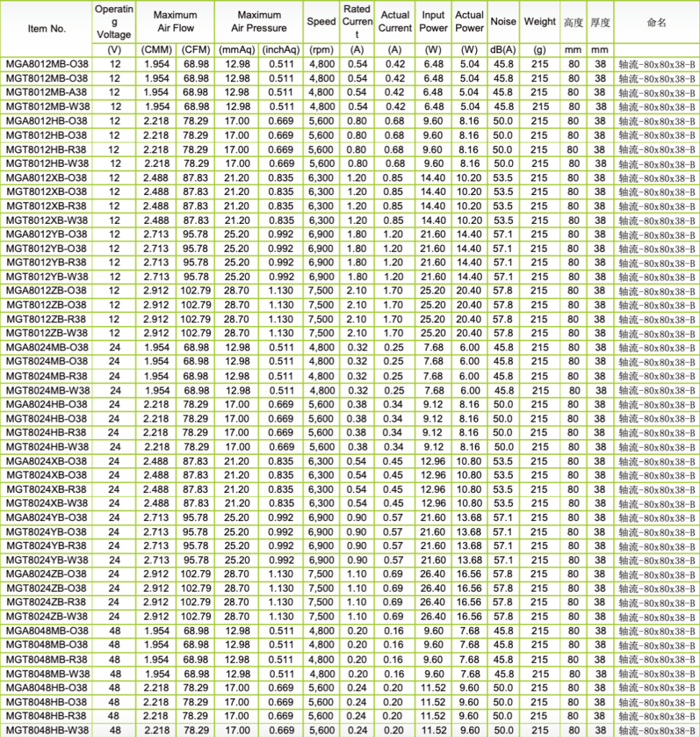This screenshot has width=700, height=737.
Task: Click item number MGA8012XB-O38
Action: pyautogui.click(x=47, y=178)
